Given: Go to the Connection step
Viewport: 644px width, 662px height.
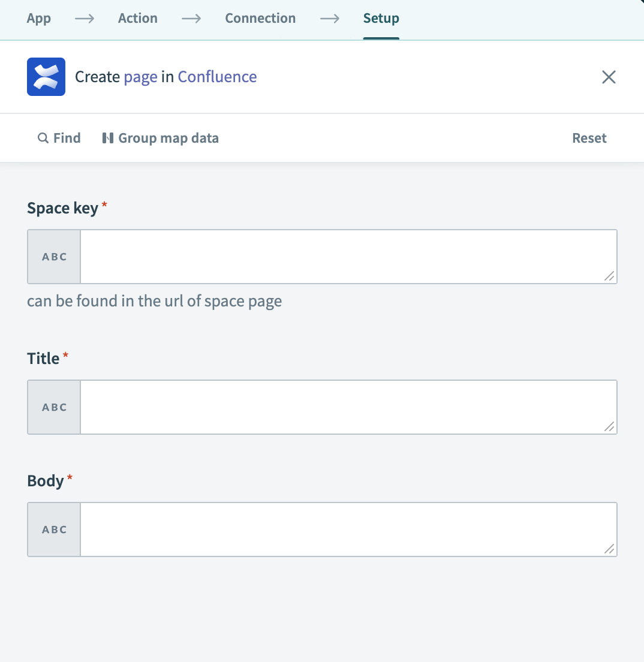Looking at the screenshot, I should point(260,19).
